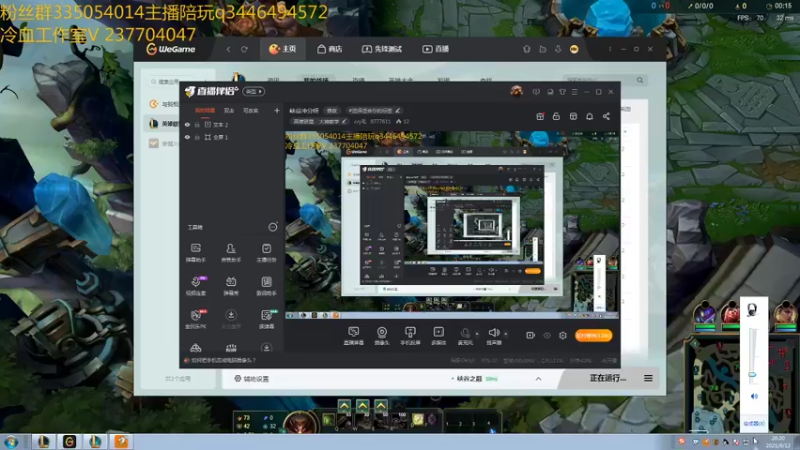Screen dimensions: 800x450
Task: Open the 直播 tab in WeGame
Action: coord(436,49)
